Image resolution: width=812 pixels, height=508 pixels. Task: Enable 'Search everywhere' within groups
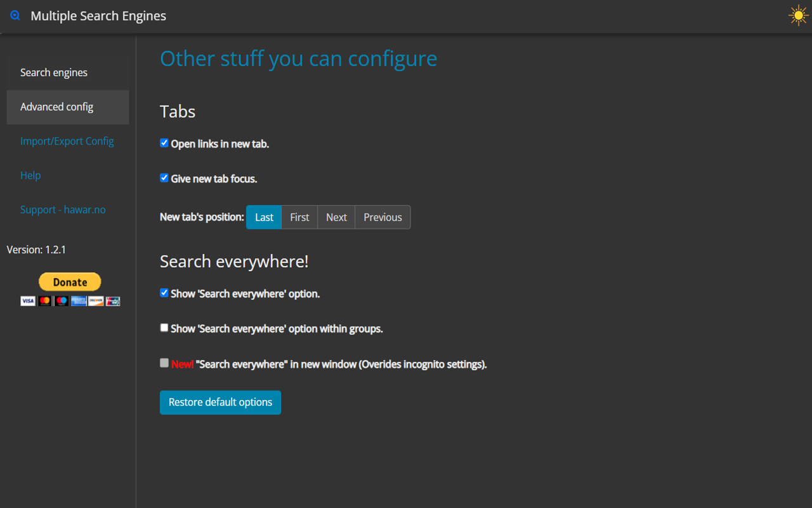(x=164, y=328)
